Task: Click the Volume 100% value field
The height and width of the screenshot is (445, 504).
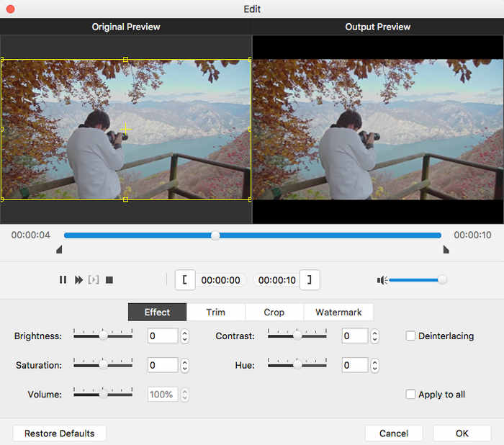Action: pyautogui.click(x=163, y=395)
